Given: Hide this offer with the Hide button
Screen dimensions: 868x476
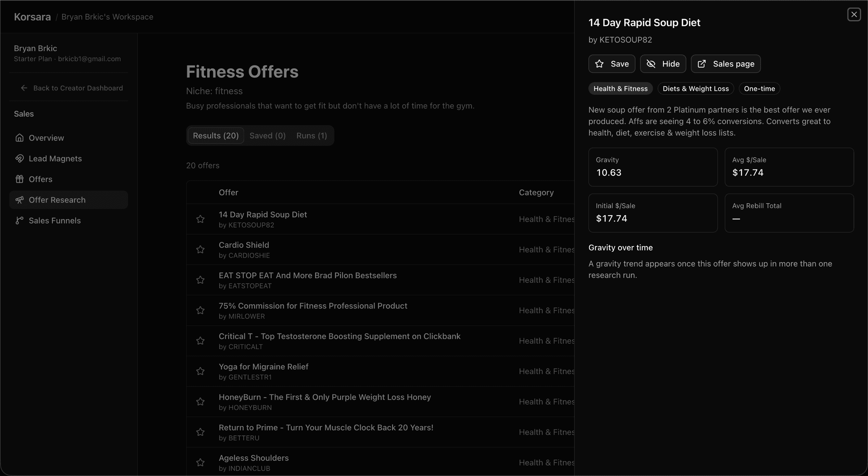Looking at the screenshot, I should [x=663, y=64].
